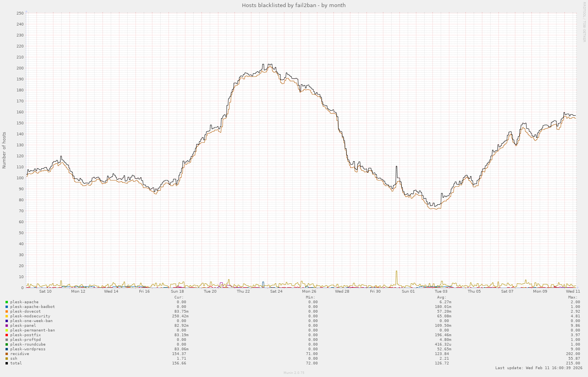Click the plesk-panel purple legend swatch
Screen dimensions: 588x377
coord(7,326)
